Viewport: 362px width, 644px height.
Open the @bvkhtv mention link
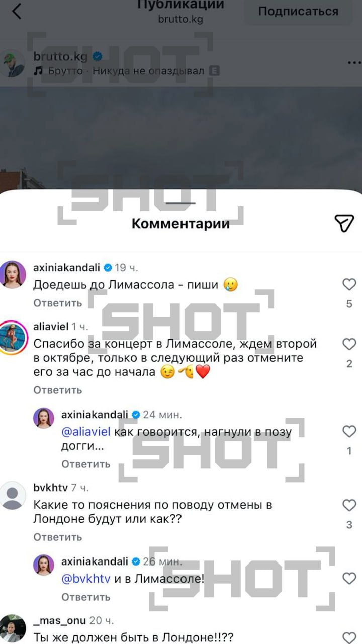pos(85,579)
